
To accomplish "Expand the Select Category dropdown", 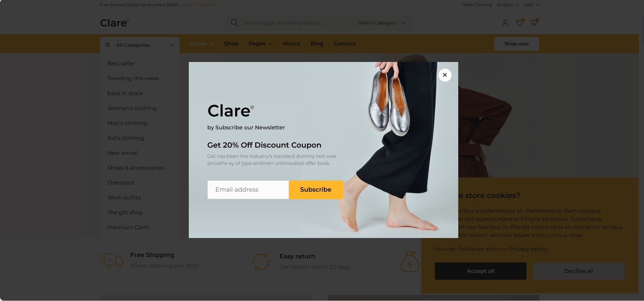I will (x=382, y=23).
